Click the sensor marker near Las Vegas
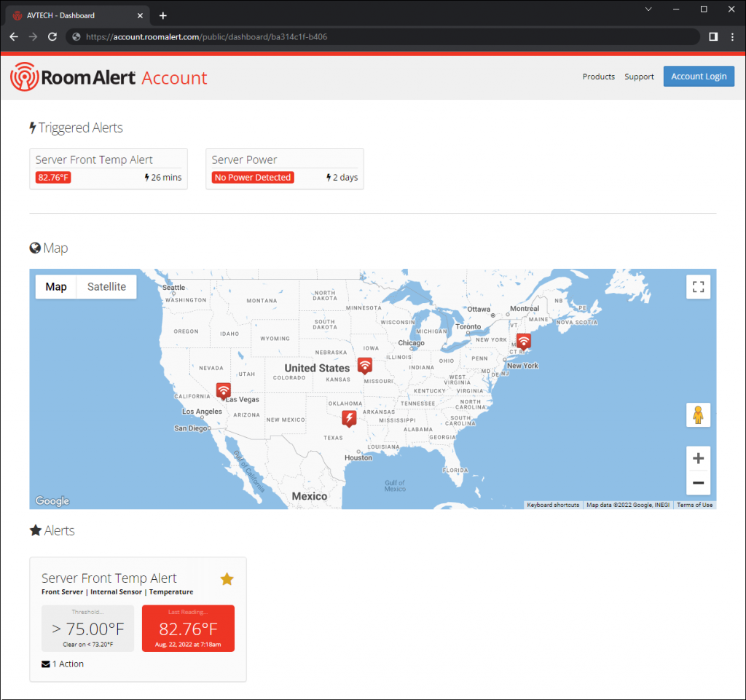Image resolution: width=746 pixels, height=700 pixels. [223, 391]
